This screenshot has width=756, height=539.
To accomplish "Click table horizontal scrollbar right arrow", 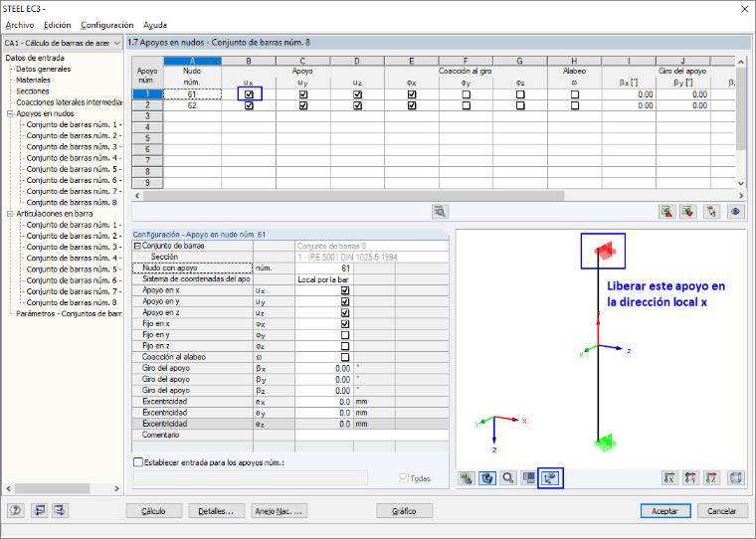I will pyautogui.click(x=741, y=195).
